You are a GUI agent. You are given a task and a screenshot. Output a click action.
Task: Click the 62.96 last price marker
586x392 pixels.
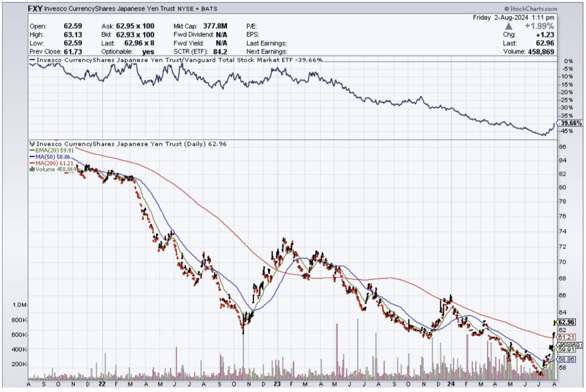567,322
